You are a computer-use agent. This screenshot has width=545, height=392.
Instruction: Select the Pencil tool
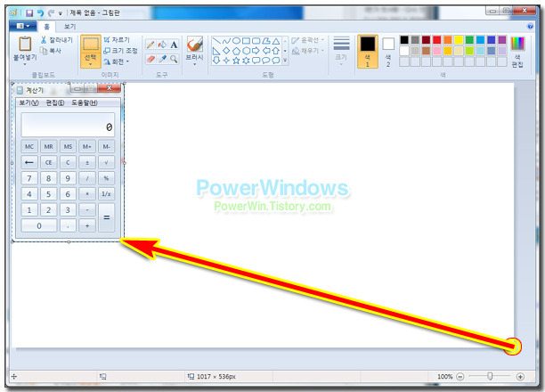point(150,45)
